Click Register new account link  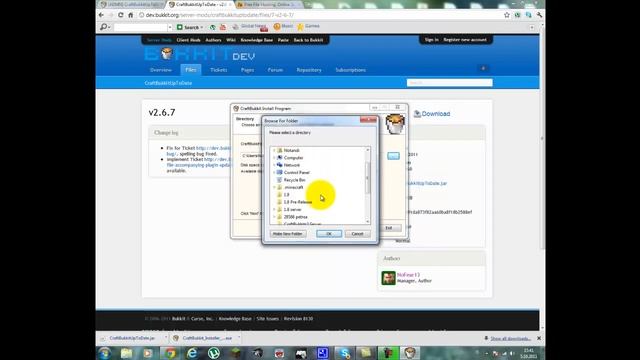click(465, 40)
